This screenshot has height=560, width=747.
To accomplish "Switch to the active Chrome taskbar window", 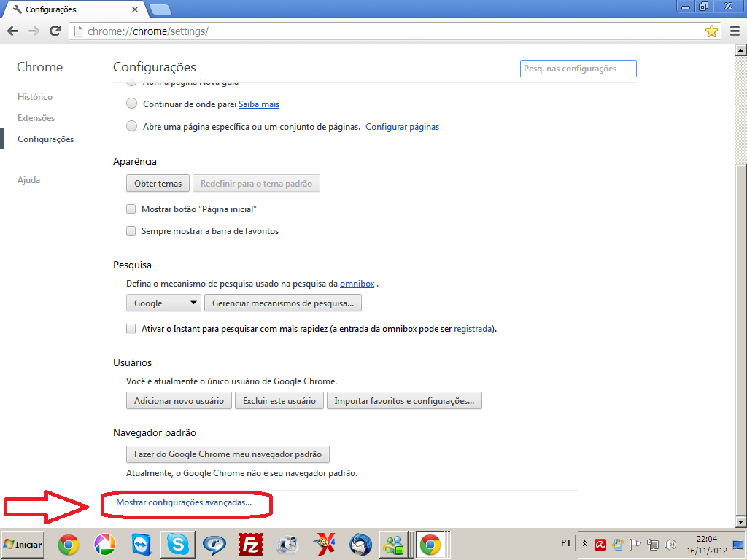I will pyautogui.click(x=430, y=544).
